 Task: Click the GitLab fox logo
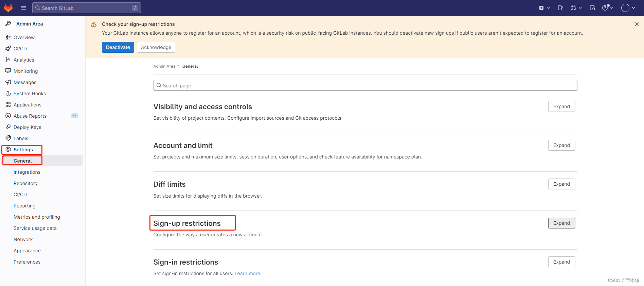8,8
